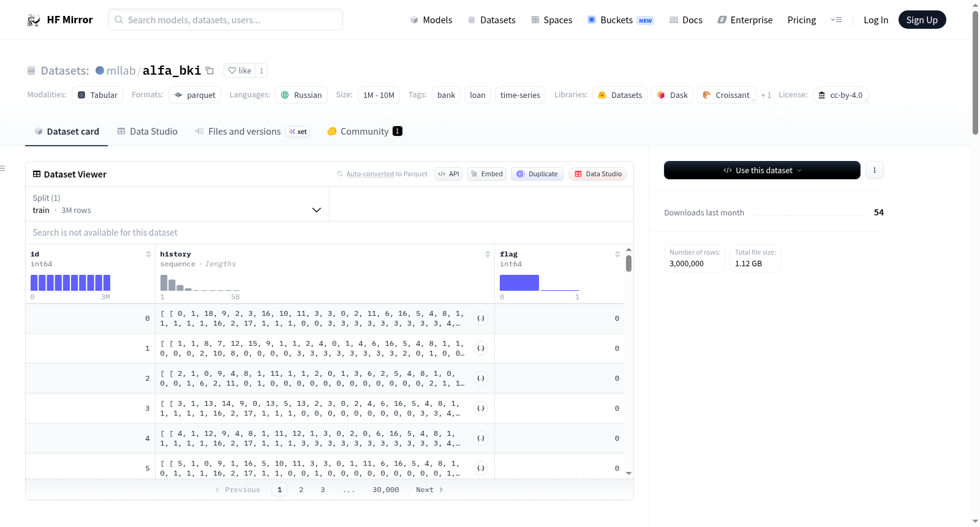Go to Next page

click(x=429, y=490)
